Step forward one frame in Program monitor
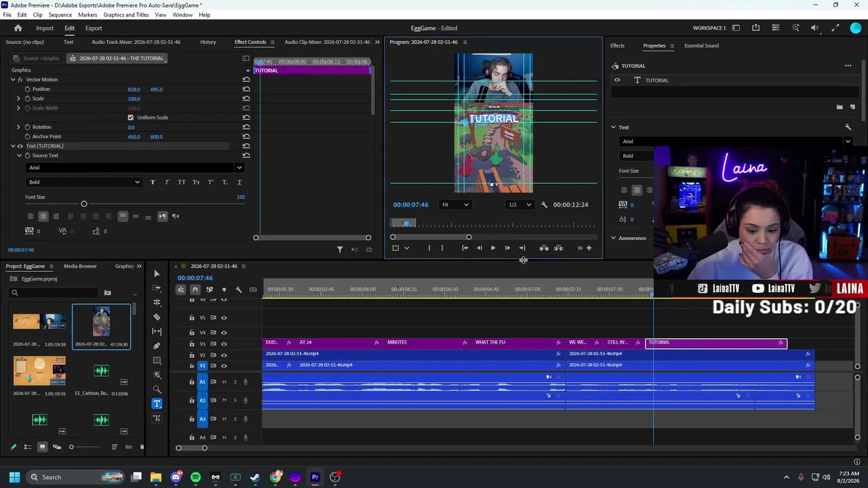 pos(507,248)
